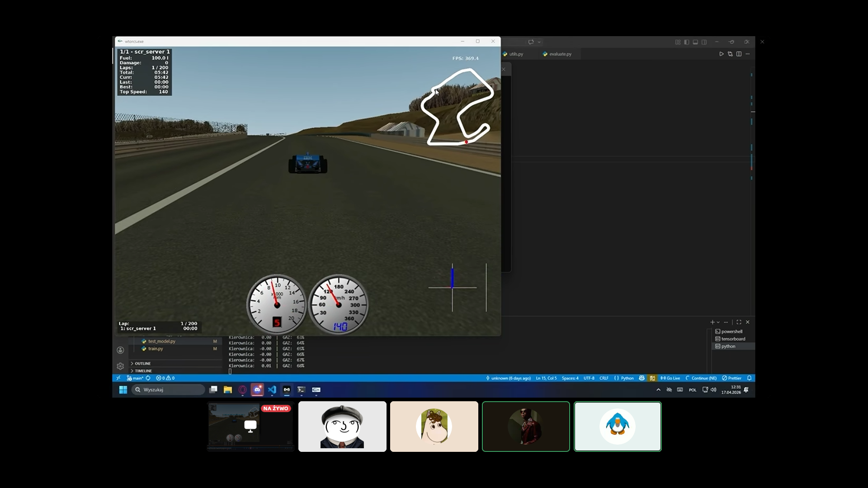Expand the TIMELINE section
This screenshot has width=868, height=488.
point(142,371)
